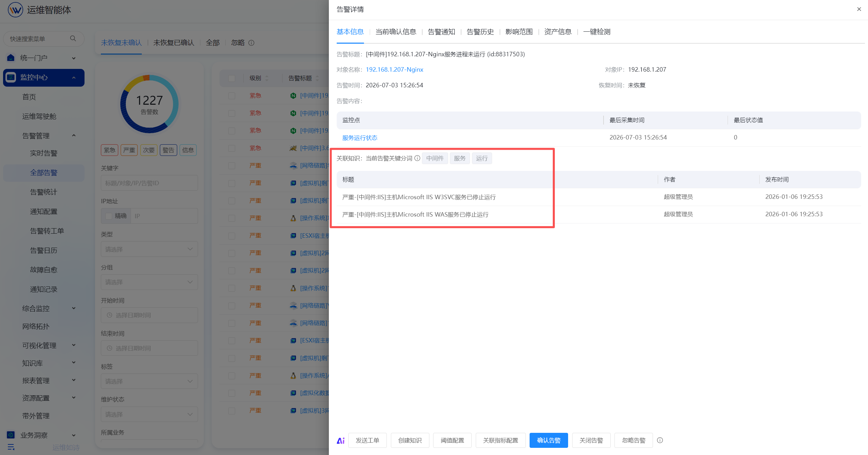
Task: Open the 192.168.1.207-Nginx object link
Action: (394, 70)
